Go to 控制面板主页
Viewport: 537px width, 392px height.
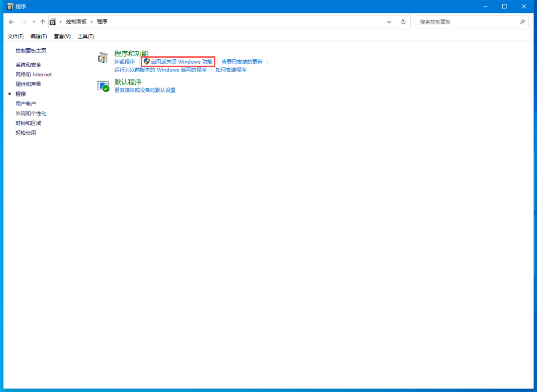point(31,51)
